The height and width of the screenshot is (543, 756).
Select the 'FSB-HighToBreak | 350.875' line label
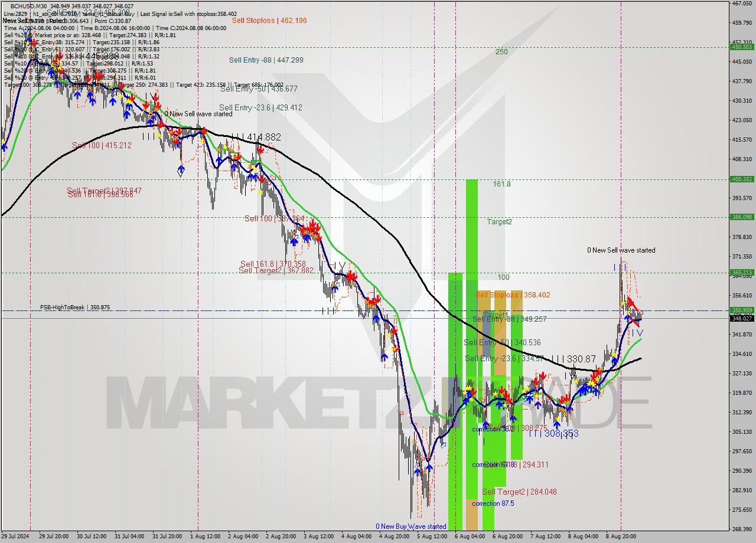tap(75, 308)
